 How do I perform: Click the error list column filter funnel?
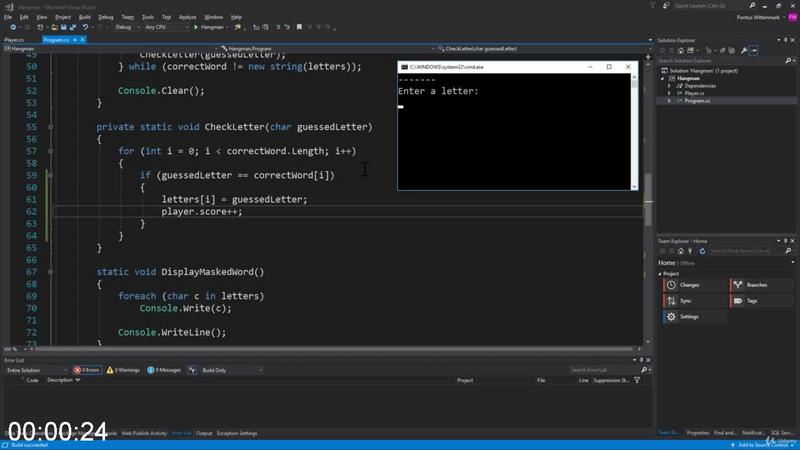637,380
